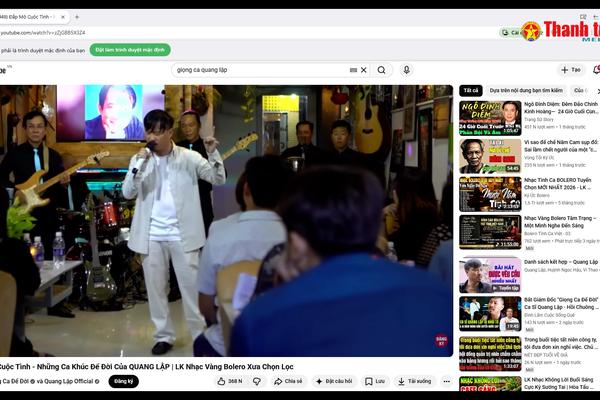Click the Tạo create button
This screenshot has width=600, height=400.
571,70
